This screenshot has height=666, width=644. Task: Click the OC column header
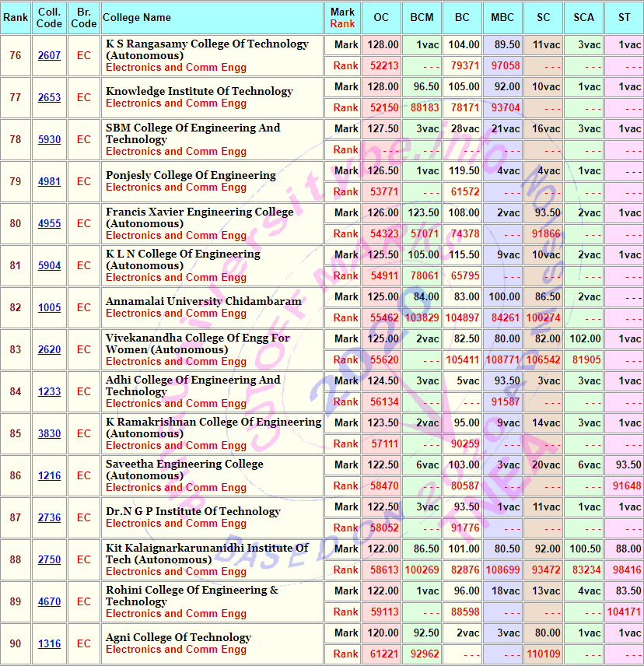click(381, 17)
